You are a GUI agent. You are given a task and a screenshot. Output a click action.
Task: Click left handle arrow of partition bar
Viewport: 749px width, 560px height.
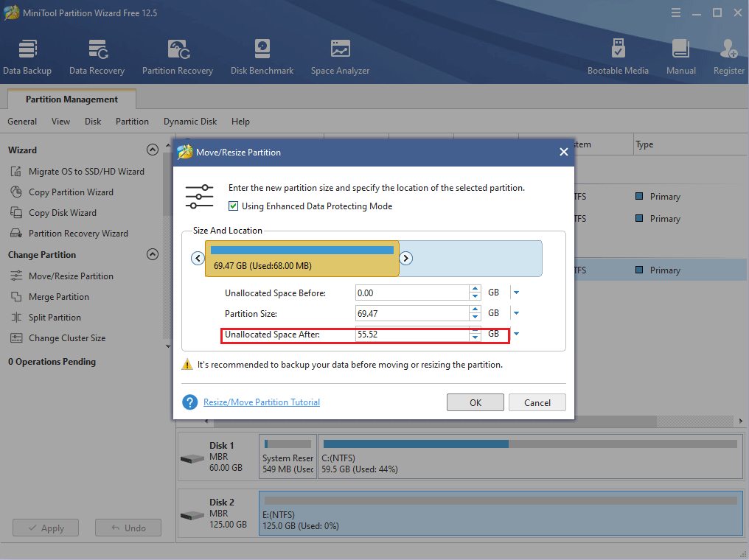198,259
